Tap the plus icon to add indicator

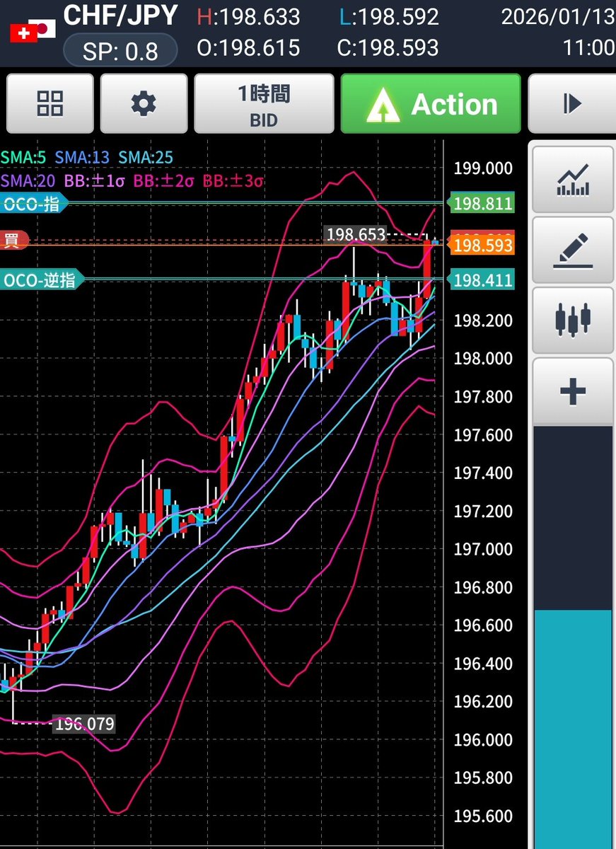(573, 389)
